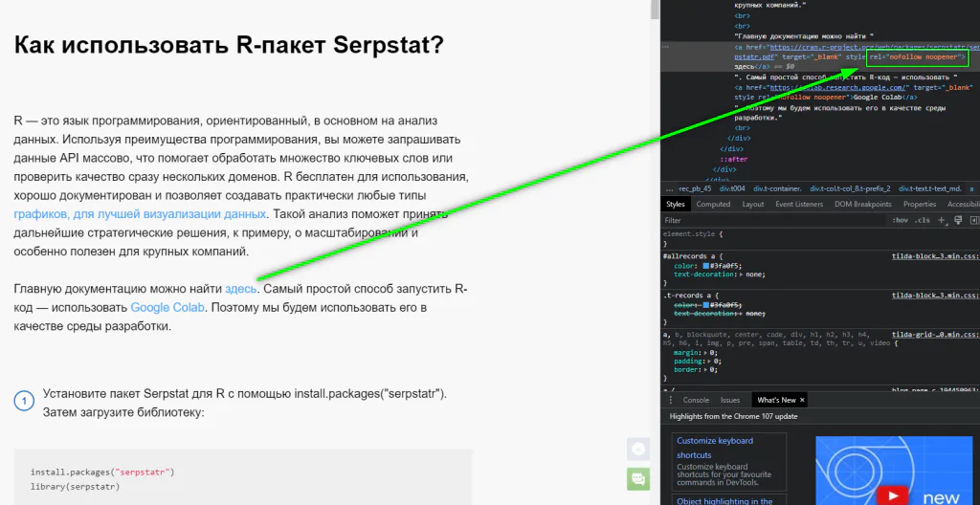980x505 pixels.
Task: Click the grey round widget button above chat
Action: 638,449
